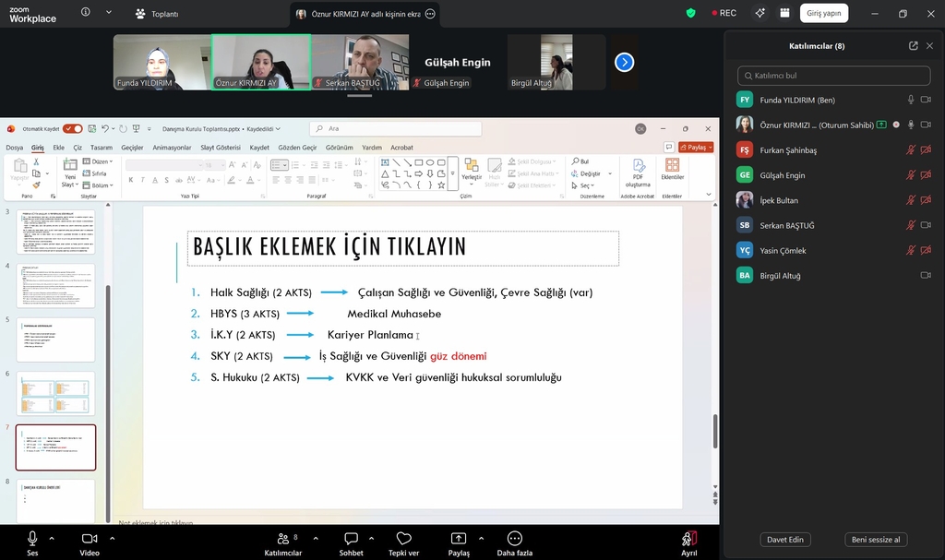The height and width of the screenshot is (560, 945).
Task: Open the Sohbet chat panel
Action: [x=351, y=539]
